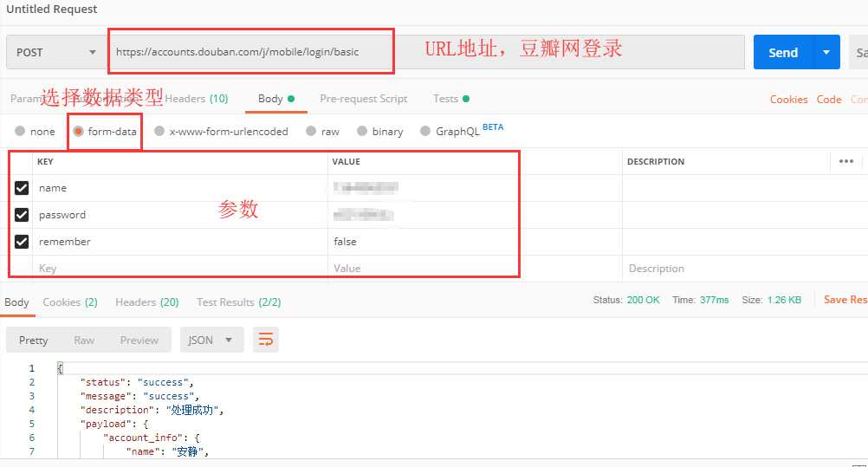The image size is (868, 467).
Task: Click the 1.26 KB response size
Action: [784, 300]
